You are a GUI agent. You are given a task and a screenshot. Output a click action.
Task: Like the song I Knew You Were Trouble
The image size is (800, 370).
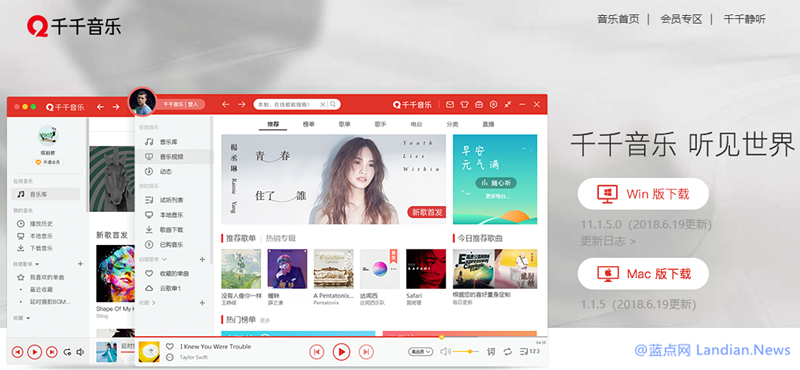tap(170, 347)
